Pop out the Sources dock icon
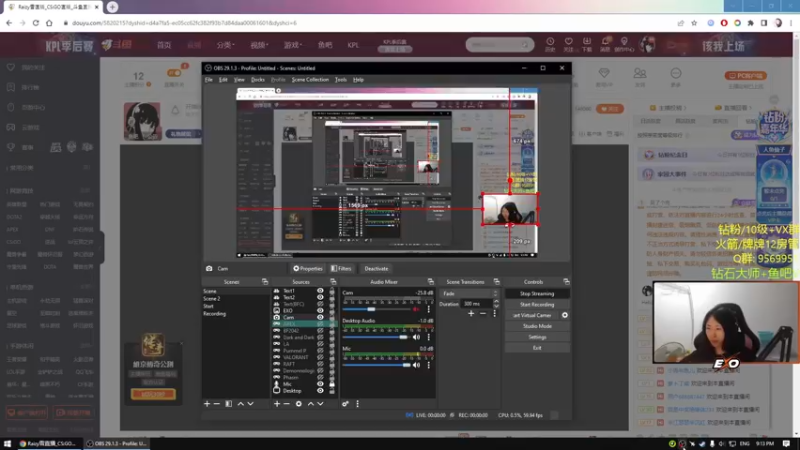Viewport: 800px width, 450px height. (333, 282)
